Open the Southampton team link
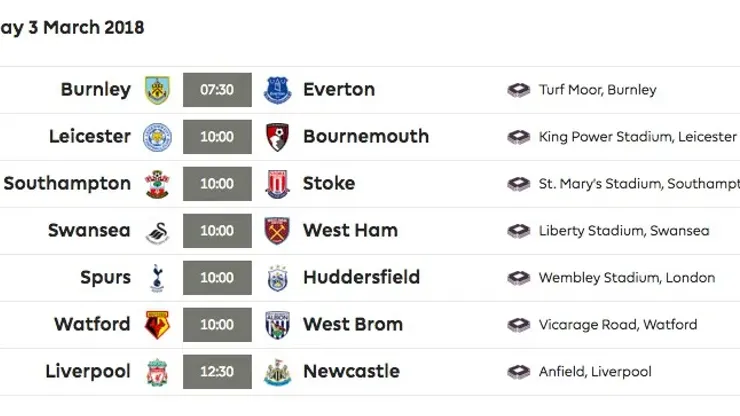The width and height of the screenshot is (740, 416). click(67, 184)
